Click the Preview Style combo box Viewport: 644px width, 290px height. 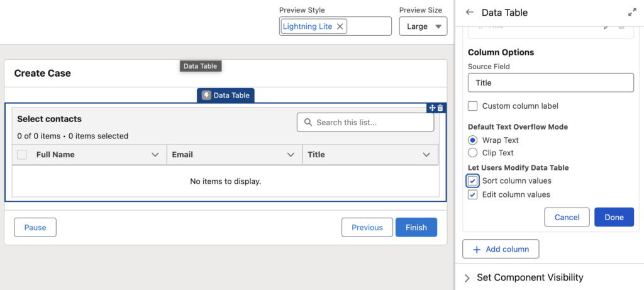pyautogui.click(x=335, y=26)
